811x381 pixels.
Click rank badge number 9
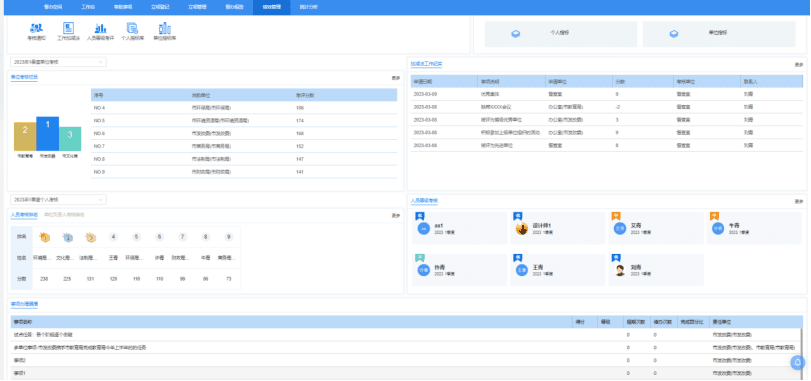[229, 237]
